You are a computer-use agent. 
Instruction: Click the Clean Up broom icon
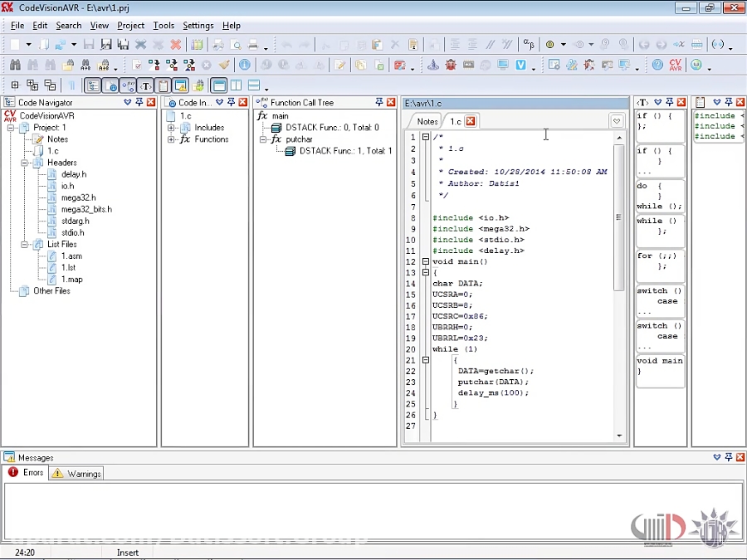[x=224, y=65]
